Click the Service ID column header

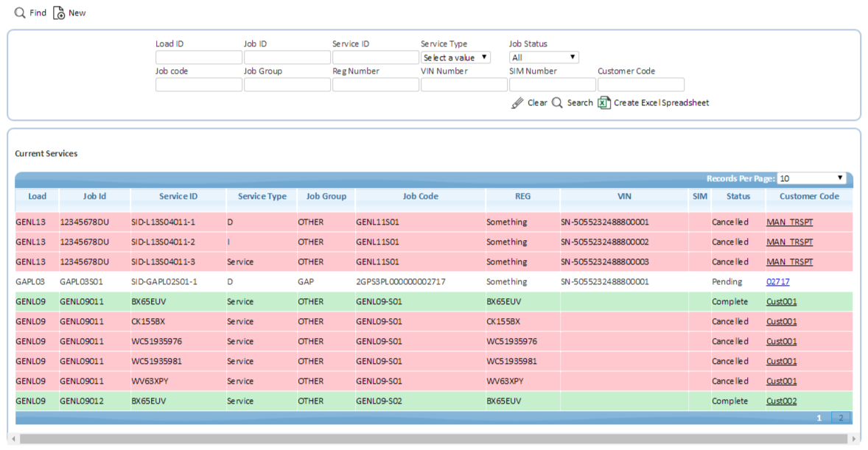[178, 197]
